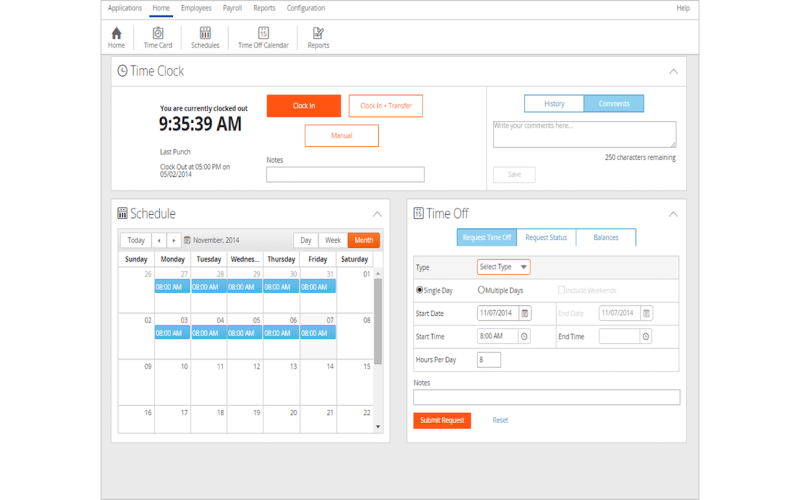This screenshot has height=500, width=800.
Task: Open the Payroll menu
Action: point(232,8)
